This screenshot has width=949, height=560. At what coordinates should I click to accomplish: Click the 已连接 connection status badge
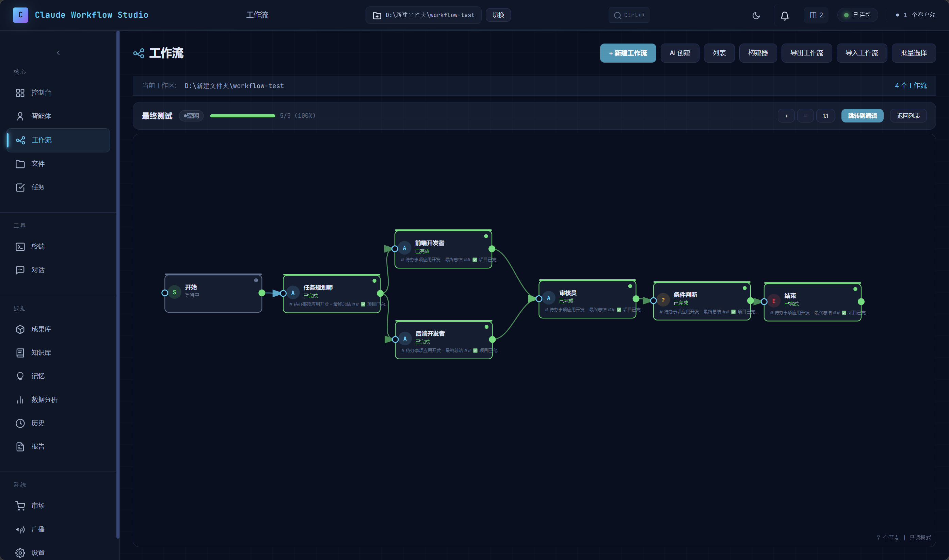[x=858, y=15]
